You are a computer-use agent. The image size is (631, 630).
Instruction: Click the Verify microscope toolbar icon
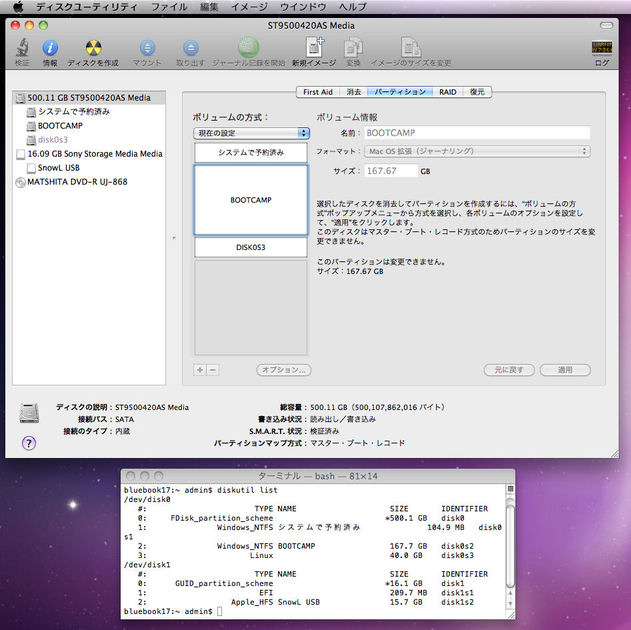[22, 48]
